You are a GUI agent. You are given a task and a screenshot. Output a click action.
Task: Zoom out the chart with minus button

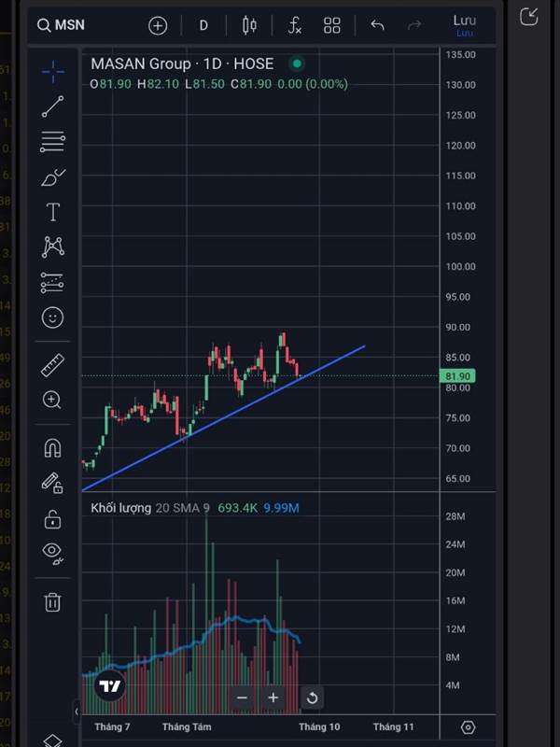pyautogui.click(x=242, y=698)
